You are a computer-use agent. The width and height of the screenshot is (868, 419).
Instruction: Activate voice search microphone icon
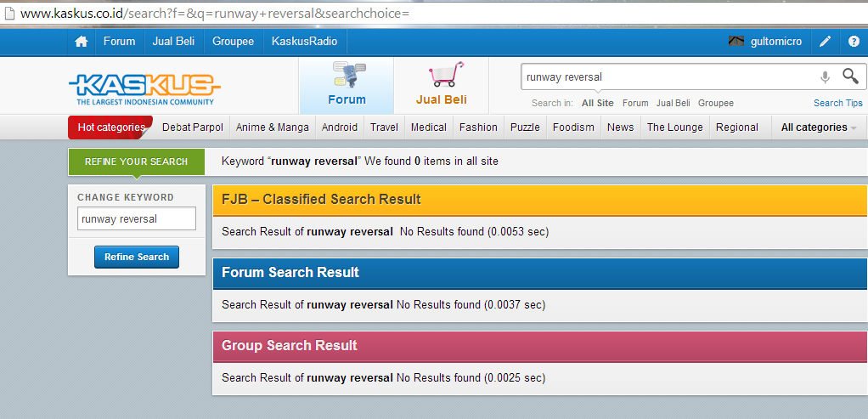[x=825, y=77]
